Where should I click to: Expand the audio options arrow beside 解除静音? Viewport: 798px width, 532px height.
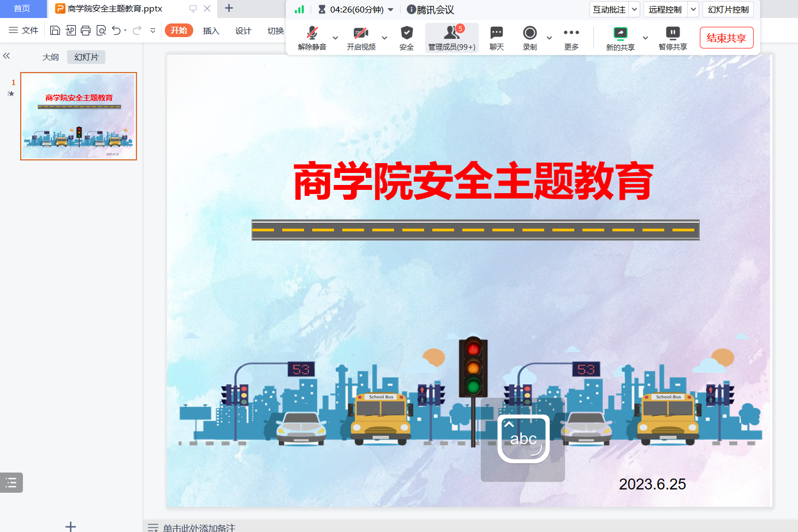pos(335,38)
